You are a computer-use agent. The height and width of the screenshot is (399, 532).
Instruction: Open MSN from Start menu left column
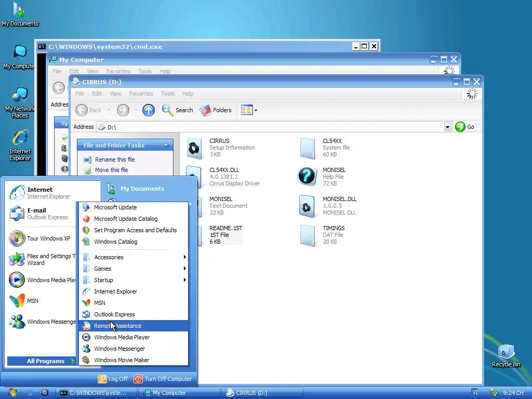pyautogui.click(x=43, y=301)
